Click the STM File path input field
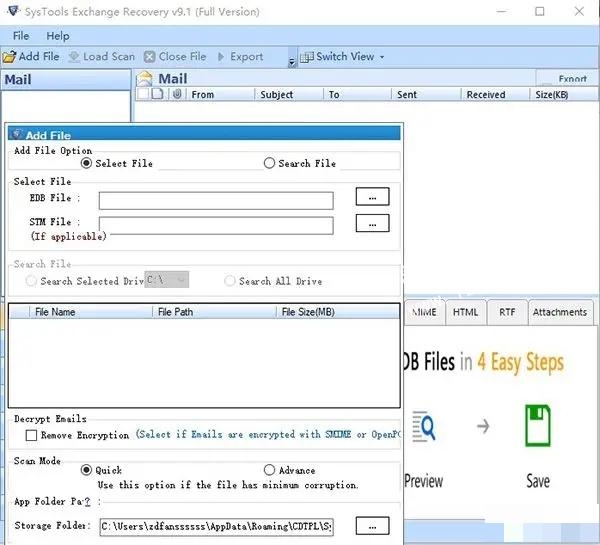The height and width of the screenshot is (545, 600). click(216, 225)
